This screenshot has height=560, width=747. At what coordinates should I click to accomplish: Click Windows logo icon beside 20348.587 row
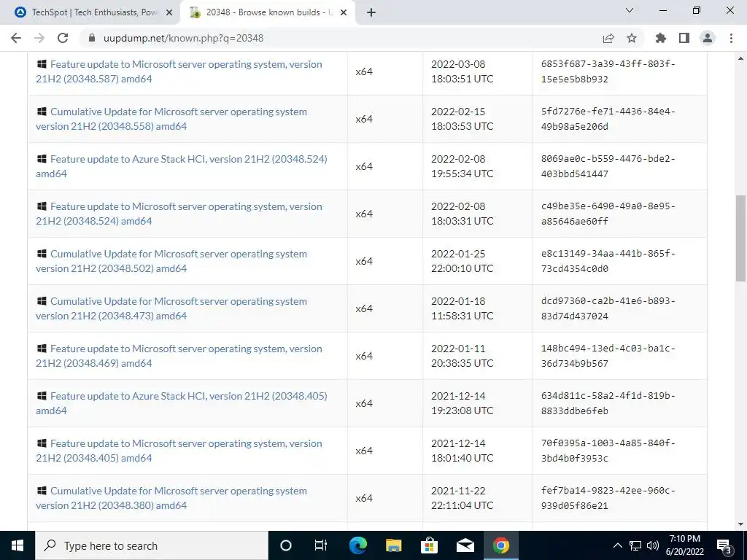pos(42,64)
